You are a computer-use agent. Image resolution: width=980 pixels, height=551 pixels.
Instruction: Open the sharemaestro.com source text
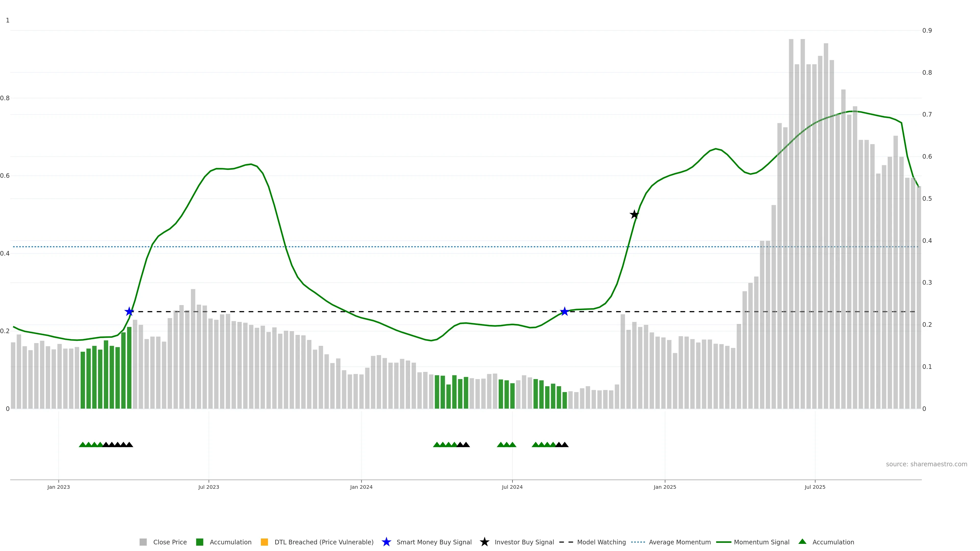coord(926,464)
